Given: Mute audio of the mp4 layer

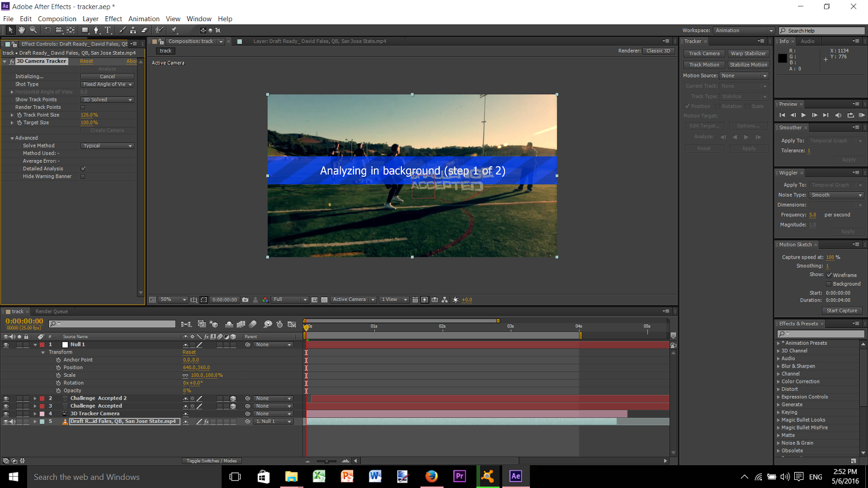Looking at the screenshot, I should click(x=12, y=421).
